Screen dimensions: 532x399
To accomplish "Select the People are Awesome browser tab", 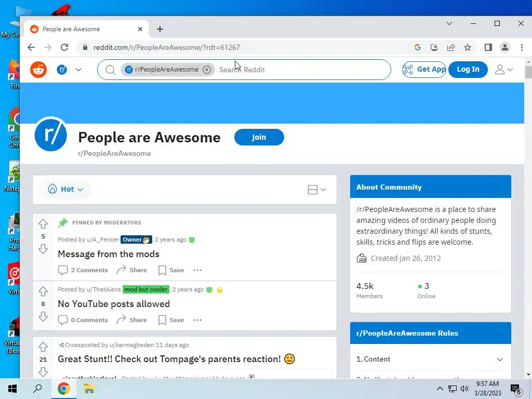I will 87,29.
